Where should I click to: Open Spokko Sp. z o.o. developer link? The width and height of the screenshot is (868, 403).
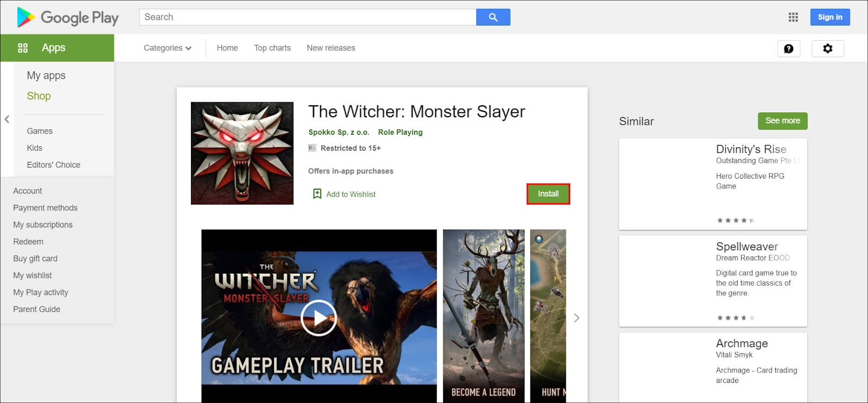(339, 132)
